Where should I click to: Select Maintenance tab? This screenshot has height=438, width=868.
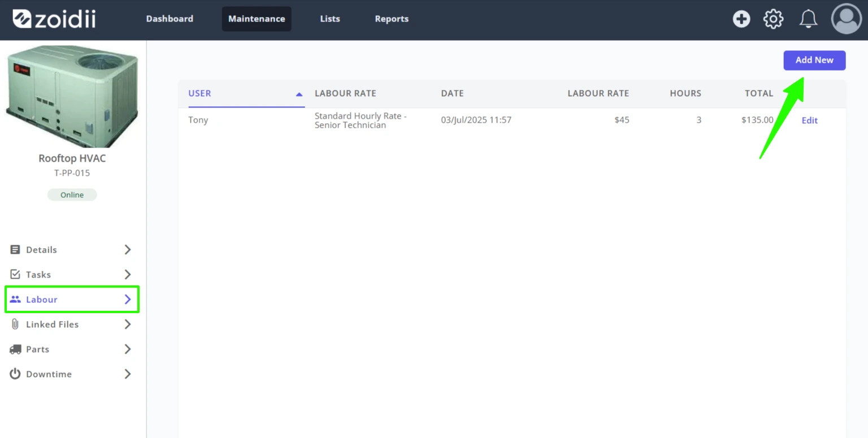pos(257,19)
